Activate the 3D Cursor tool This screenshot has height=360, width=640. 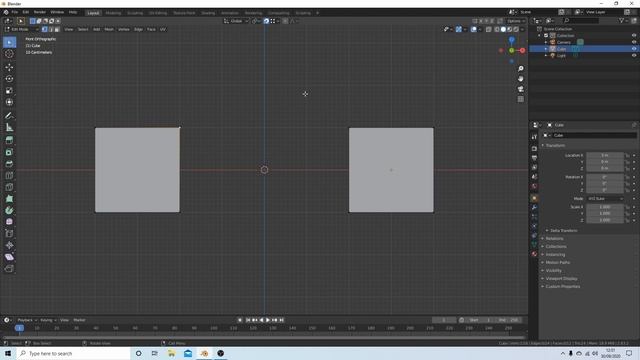point(9,54)
